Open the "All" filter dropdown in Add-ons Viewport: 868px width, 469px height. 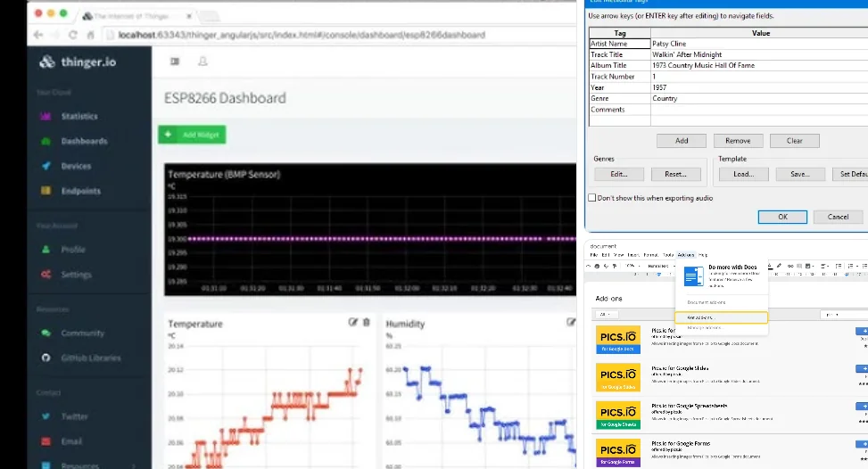pyautogui.click(x=606, y=315)
